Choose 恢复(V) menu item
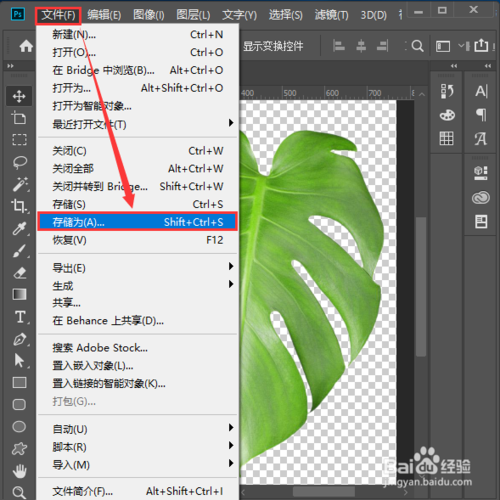 (x=137, y=240)
